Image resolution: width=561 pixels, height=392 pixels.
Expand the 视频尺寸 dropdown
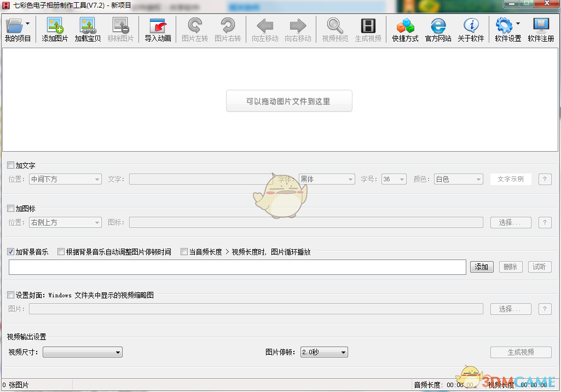(83, 352)
